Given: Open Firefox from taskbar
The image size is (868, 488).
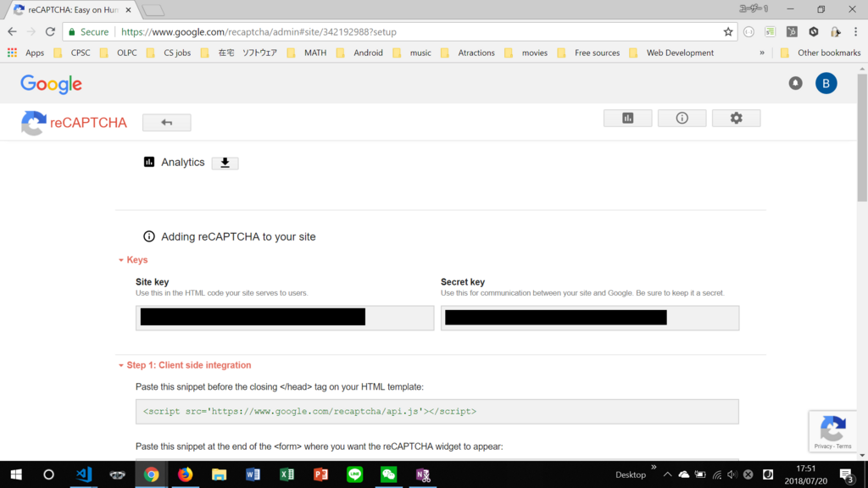Looking at the screenshot, I should point(185,474).
